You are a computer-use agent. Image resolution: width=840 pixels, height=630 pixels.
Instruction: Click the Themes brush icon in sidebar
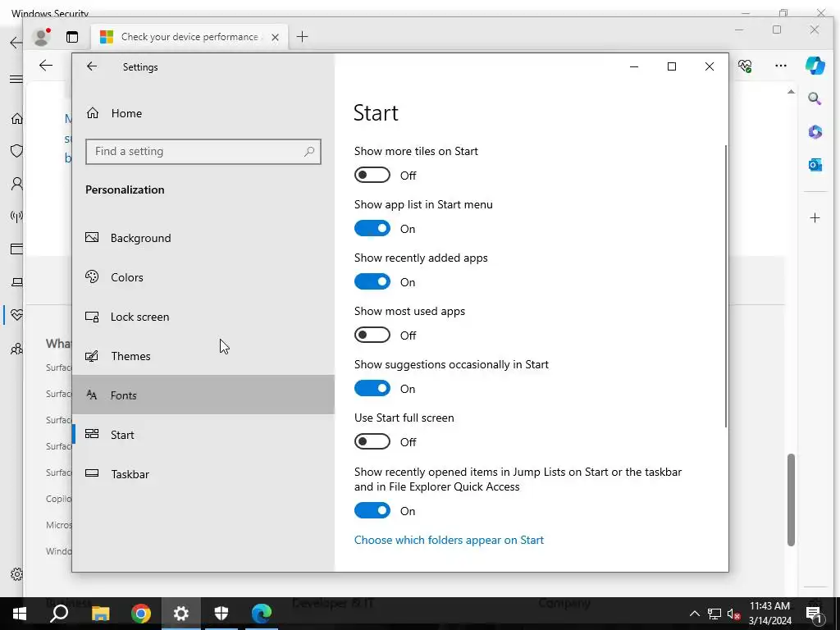(x=92, y=356)
